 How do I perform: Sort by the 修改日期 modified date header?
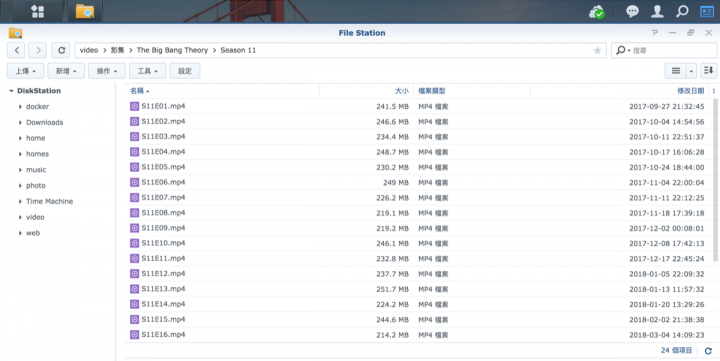tap(620, 91)
